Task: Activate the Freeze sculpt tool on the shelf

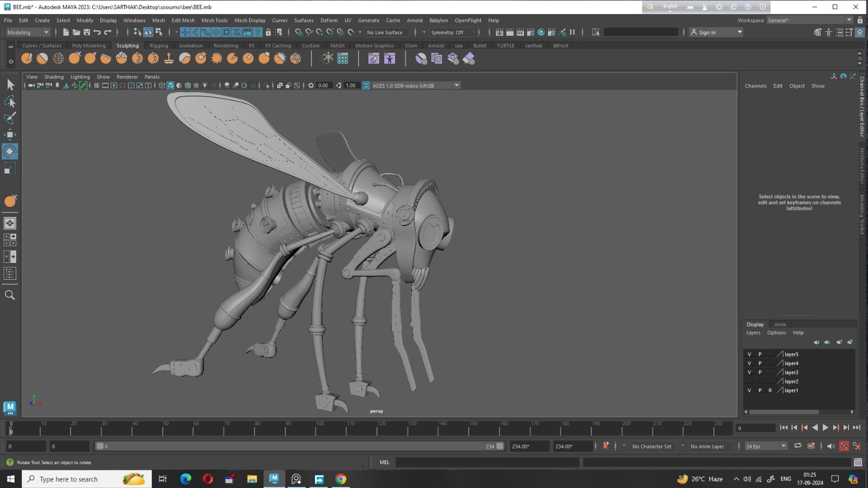Action: pyautogui.click(x=295, y=58)
